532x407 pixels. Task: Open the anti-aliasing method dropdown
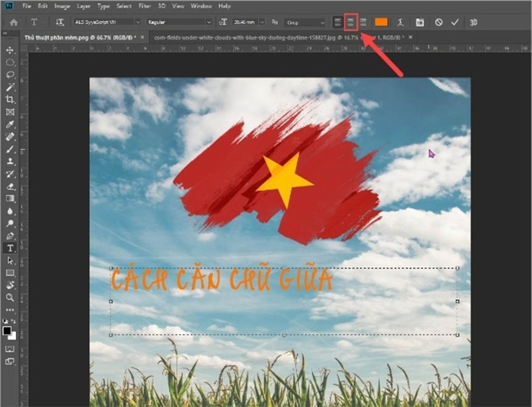322,23
